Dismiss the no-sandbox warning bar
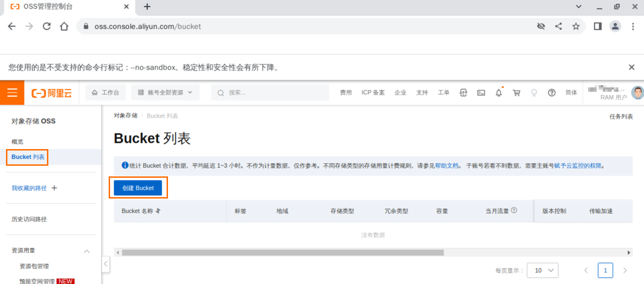 click(631, 67)
